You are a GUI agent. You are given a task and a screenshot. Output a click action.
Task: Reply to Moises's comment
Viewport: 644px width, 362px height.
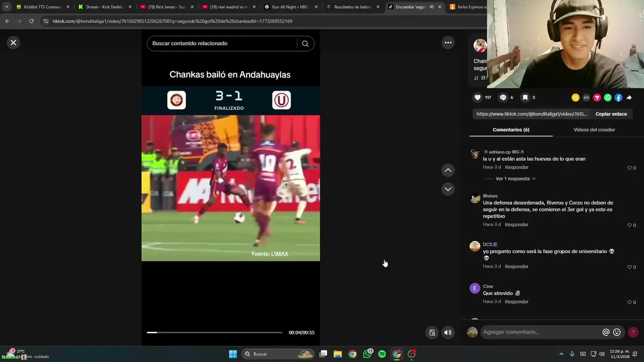[x=517, y=225]
